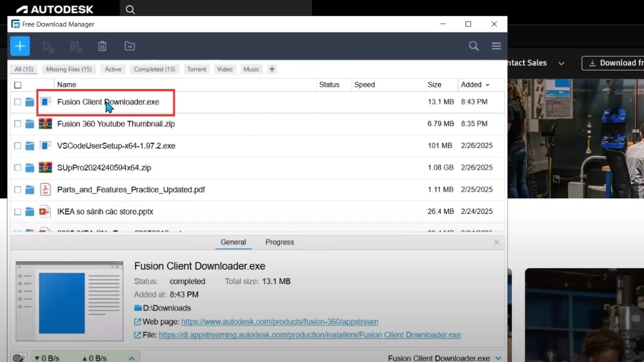Show the Music tag filter
The image size is (644, 362).
(251, 69)
